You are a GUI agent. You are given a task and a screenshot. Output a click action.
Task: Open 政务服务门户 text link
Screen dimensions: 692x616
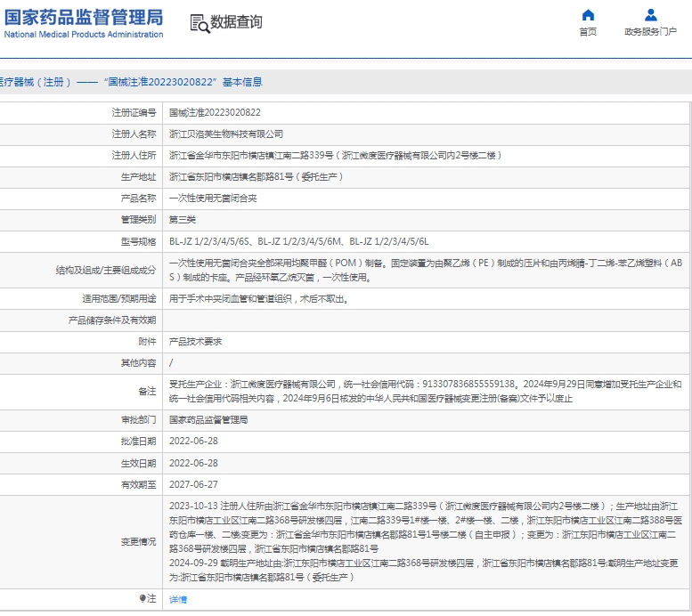[650, 32]
